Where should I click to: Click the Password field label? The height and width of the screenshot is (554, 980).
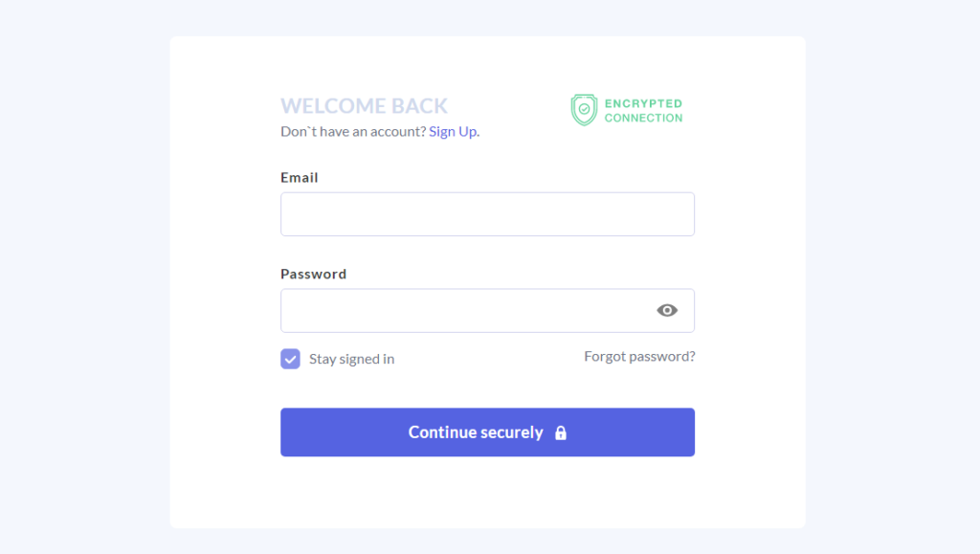pyautogui.click(x=313, y=274)
